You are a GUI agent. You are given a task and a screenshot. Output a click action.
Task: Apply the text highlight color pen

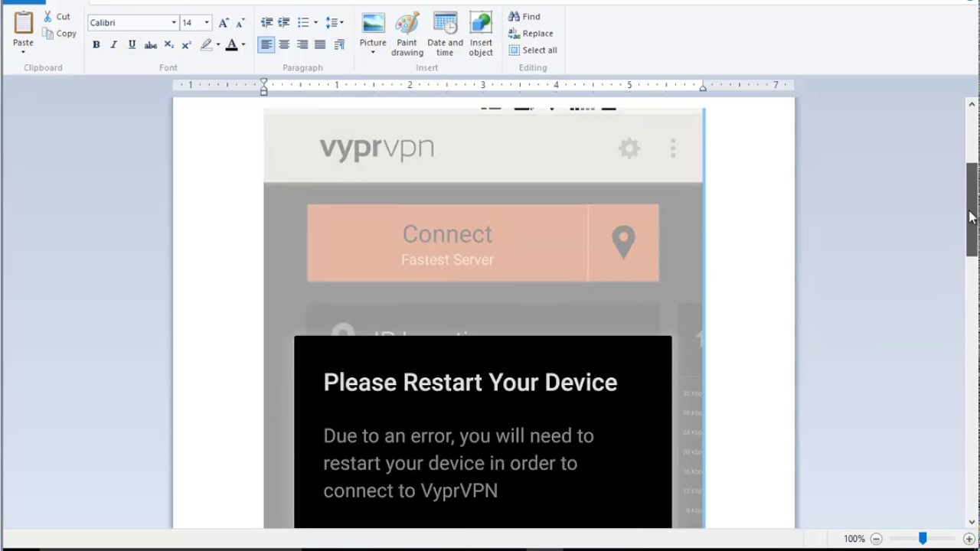[x=206, y=45]
